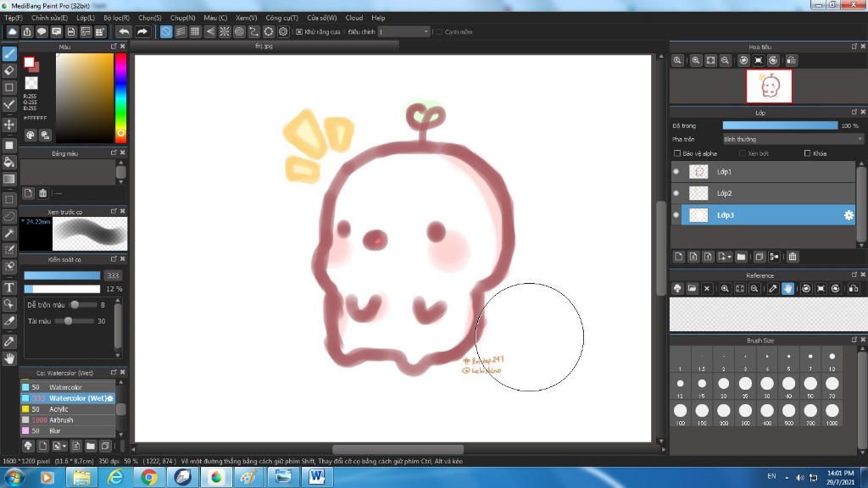Hide the Lớp1 layer
Viewport: 868px width, 488px height.
pos(676,171)
